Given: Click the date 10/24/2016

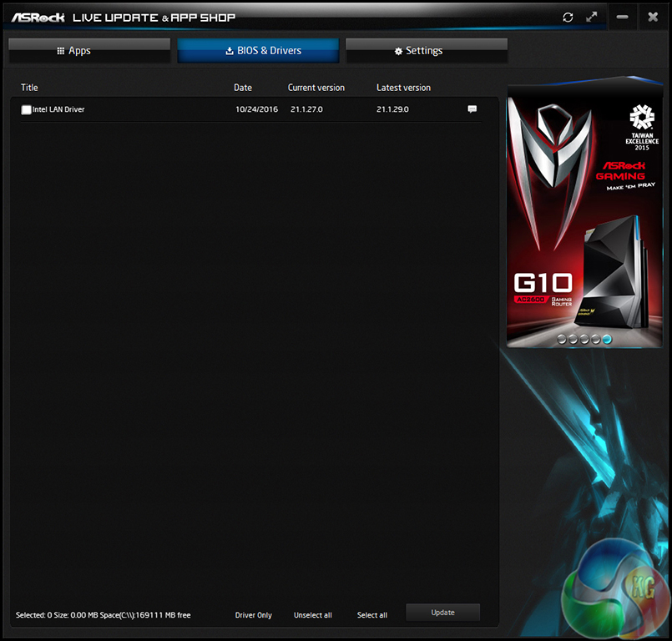Looking at the screenshot, I should (257, 109).
